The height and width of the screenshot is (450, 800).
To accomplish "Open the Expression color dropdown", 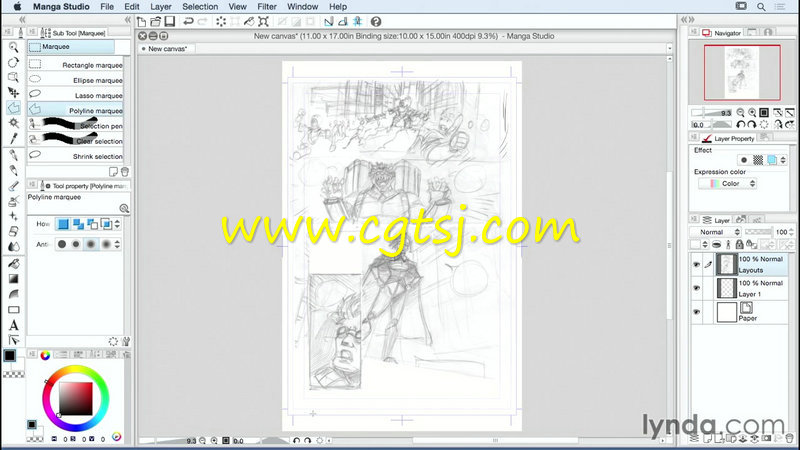I will pyautogui.click(x=727, y=184).
